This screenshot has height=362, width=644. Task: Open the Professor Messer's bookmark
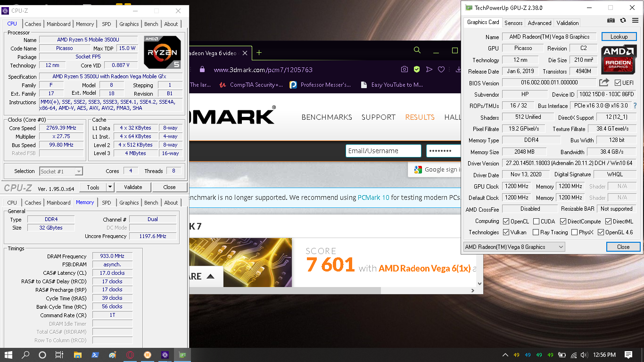[320, 85]
